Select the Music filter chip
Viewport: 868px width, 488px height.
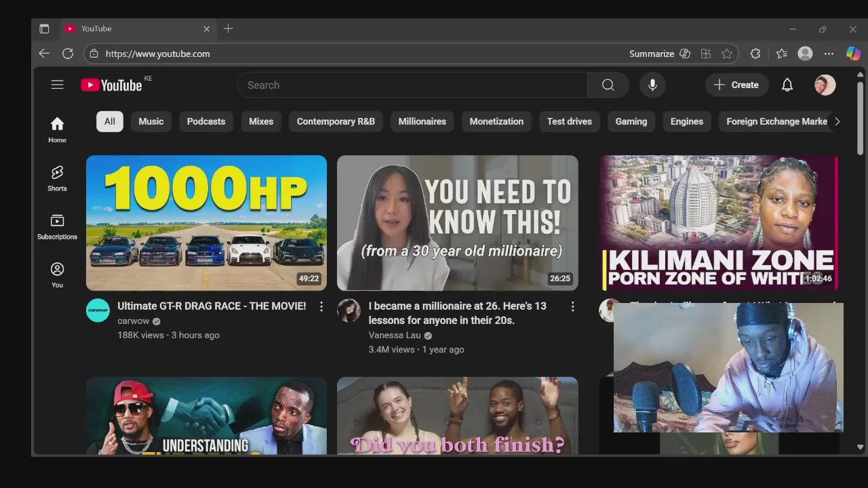pos(151,121)
